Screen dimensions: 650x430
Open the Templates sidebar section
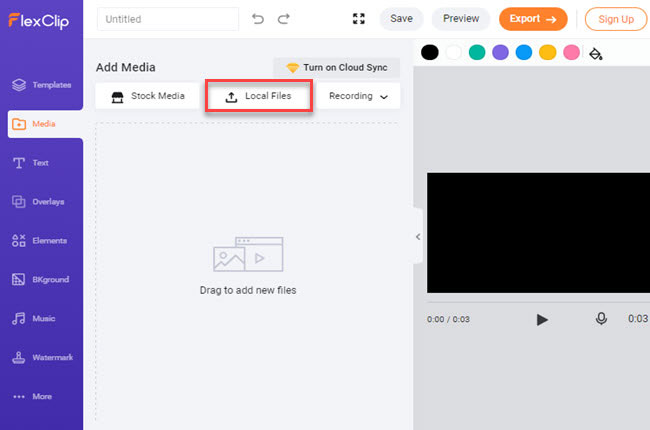point(41,86)
